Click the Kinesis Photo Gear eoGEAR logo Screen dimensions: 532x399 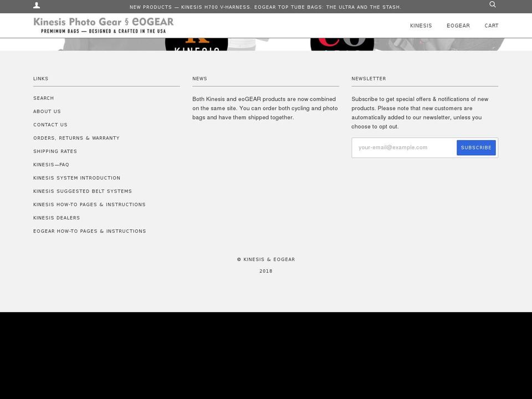point(104,25)
